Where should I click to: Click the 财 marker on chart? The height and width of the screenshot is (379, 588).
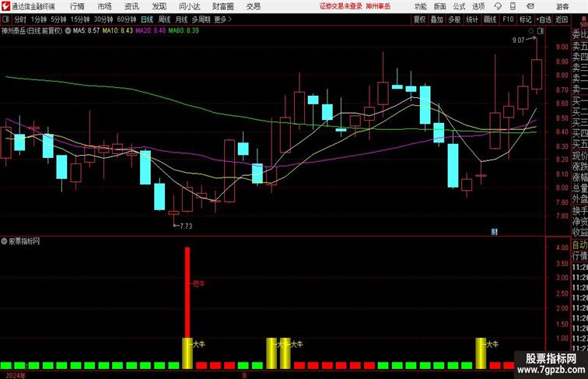pos(494,232)
